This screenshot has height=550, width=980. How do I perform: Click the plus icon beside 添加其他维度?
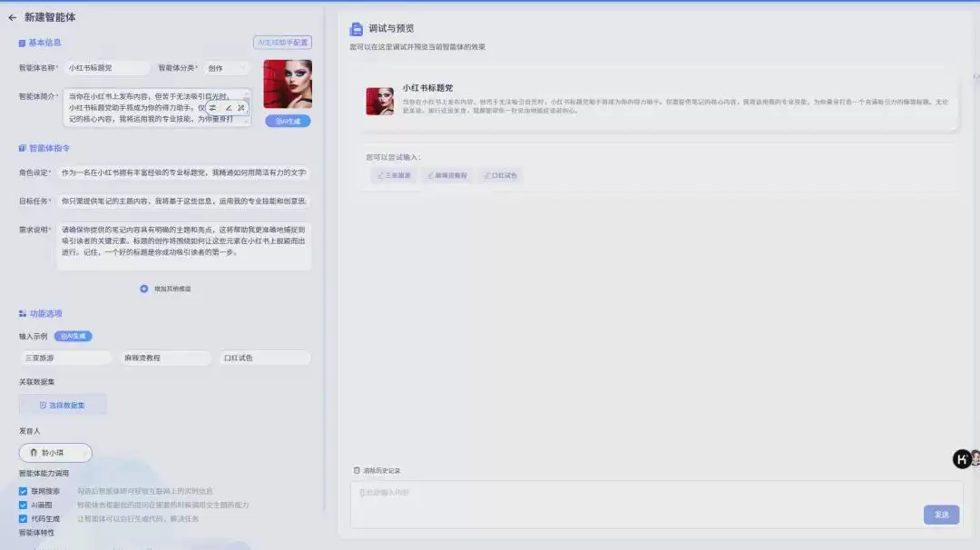(x=143, y=289)
